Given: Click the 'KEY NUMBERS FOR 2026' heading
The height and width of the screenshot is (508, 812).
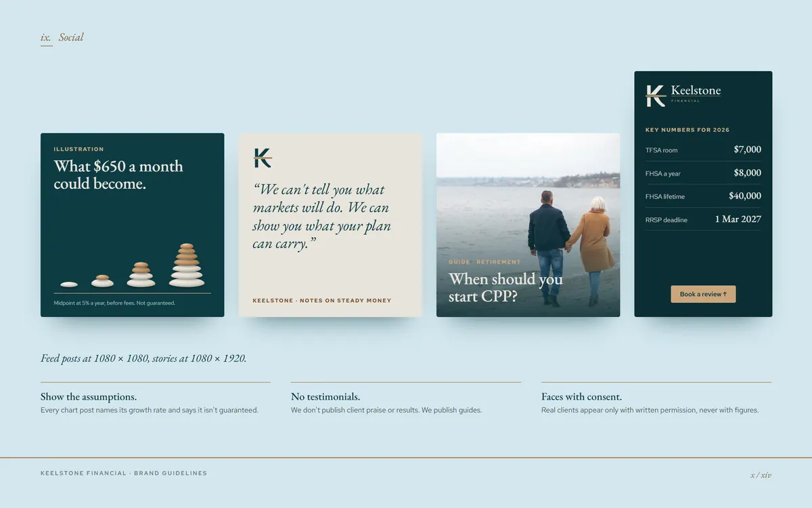Looking at the screenshot, I should point(687,129).
